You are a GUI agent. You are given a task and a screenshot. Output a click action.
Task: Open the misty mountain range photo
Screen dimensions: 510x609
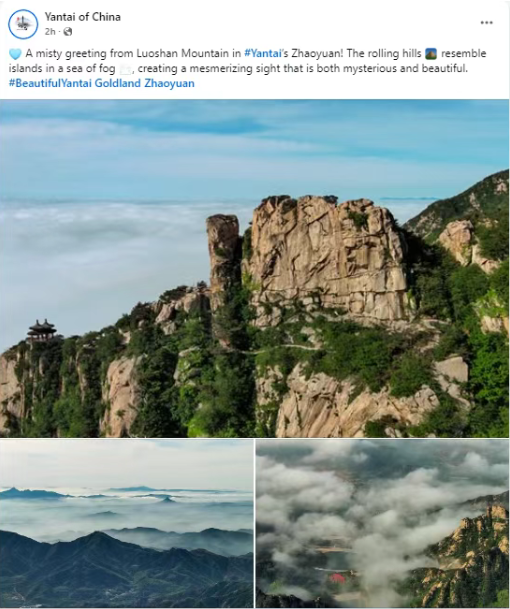[127, 524]
